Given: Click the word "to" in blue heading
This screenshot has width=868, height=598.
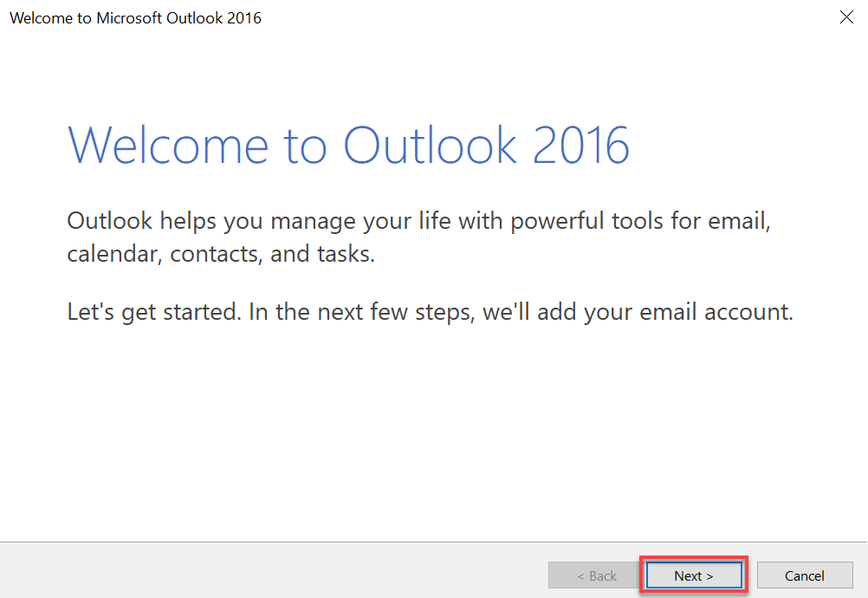Looking at the screenshot, I should pos(305,144).
